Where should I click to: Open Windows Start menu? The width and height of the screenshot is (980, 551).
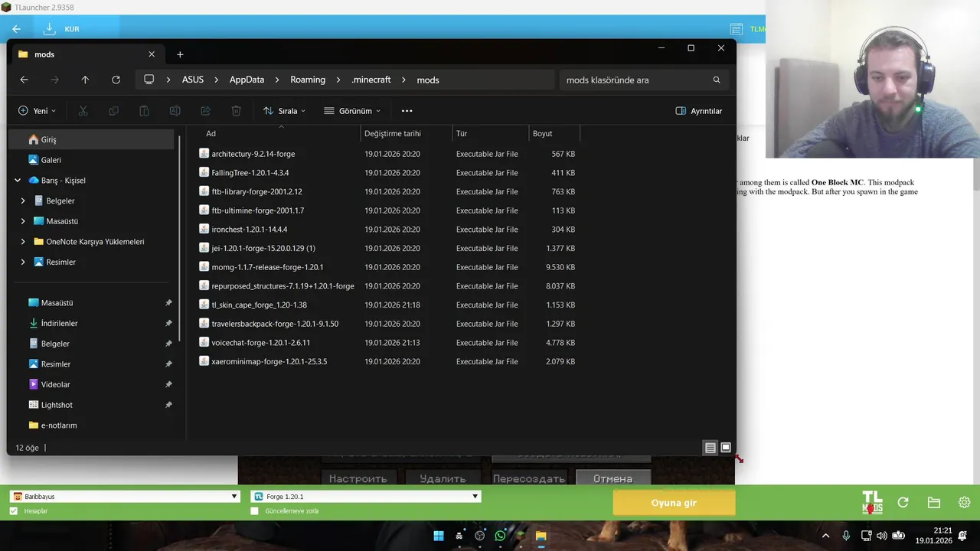click(x=439, y=536)
